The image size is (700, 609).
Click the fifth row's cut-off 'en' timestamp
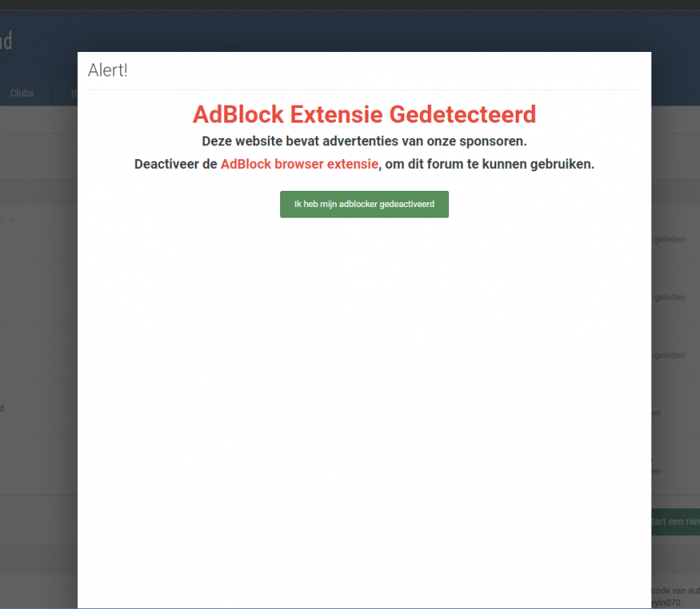point(656,471)
